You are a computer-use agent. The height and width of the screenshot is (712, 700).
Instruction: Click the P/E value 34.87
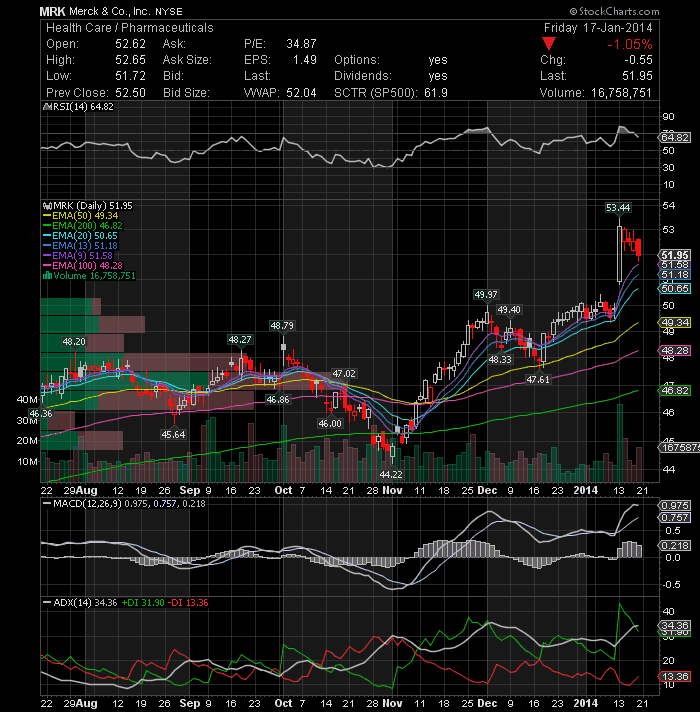[301, 44]
